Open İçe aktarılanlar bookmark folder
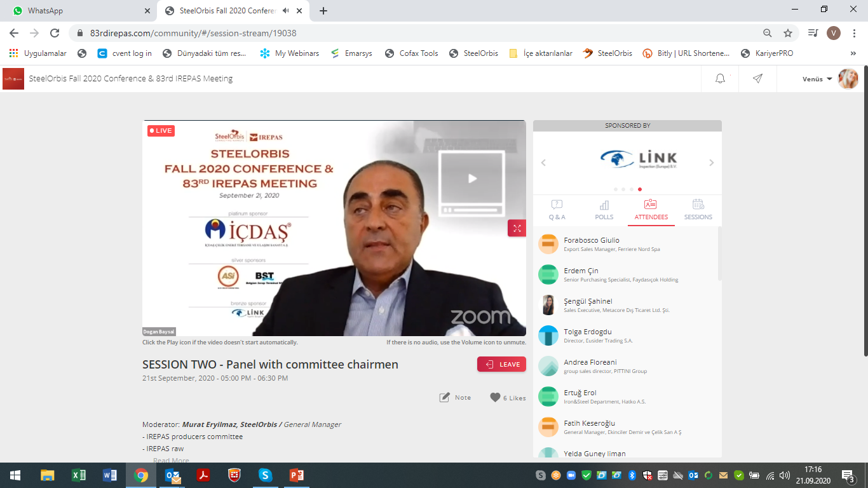Image resolution: width=868 pixels, height=488 pixels. (x=541, y=53)
